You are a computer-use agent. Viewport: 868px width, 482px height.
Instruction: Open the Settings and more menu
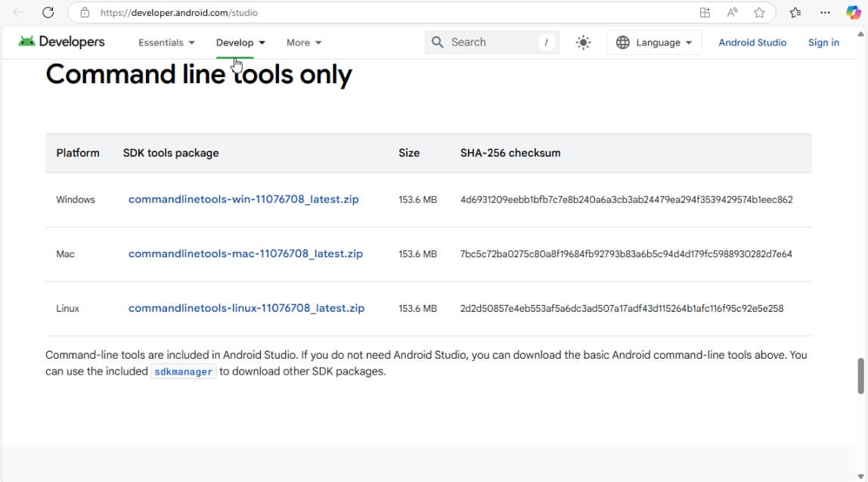pos(826,12)
